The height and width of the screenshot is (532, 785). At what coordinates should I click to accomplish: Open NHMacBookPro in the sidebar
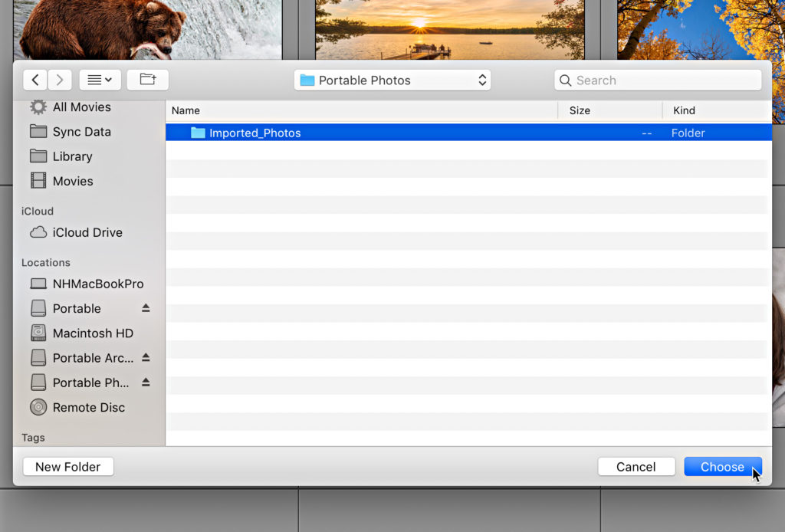(97, 284)
